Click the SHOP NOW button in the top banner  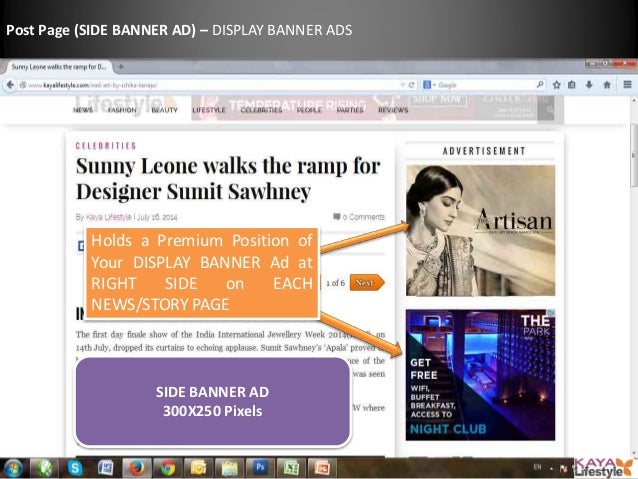tap(437, 100)
